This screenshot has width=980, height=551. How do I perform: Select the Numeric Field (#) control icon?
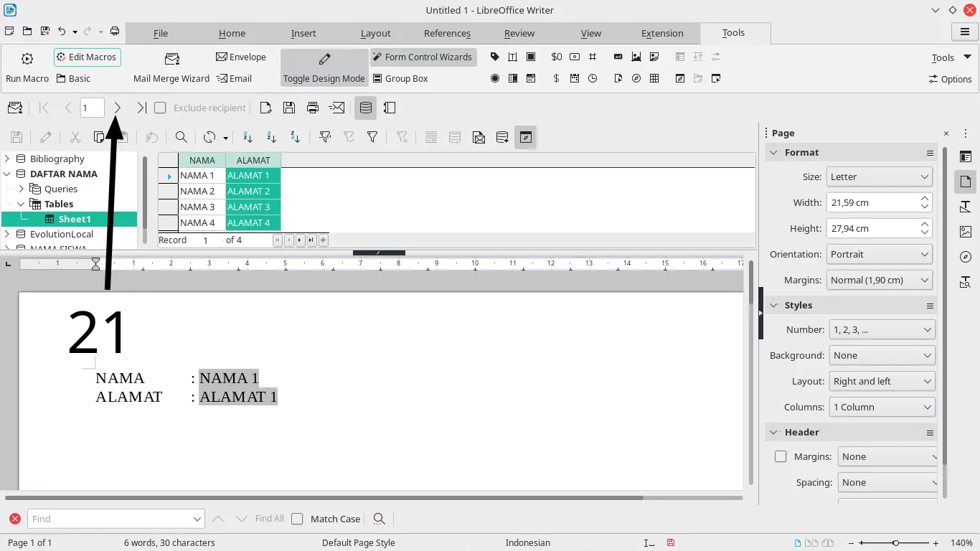[x=593, y=57]
